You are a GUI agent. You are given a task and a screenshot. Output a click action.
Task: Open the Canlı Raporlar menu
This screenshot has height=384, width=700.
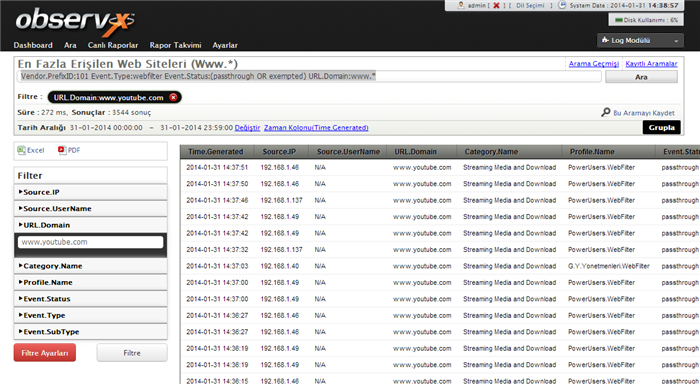coord(113,45)
